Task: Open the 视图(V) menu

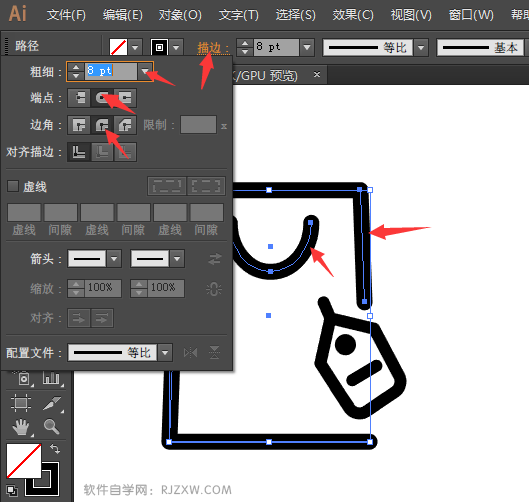Action: coord(411,15)
